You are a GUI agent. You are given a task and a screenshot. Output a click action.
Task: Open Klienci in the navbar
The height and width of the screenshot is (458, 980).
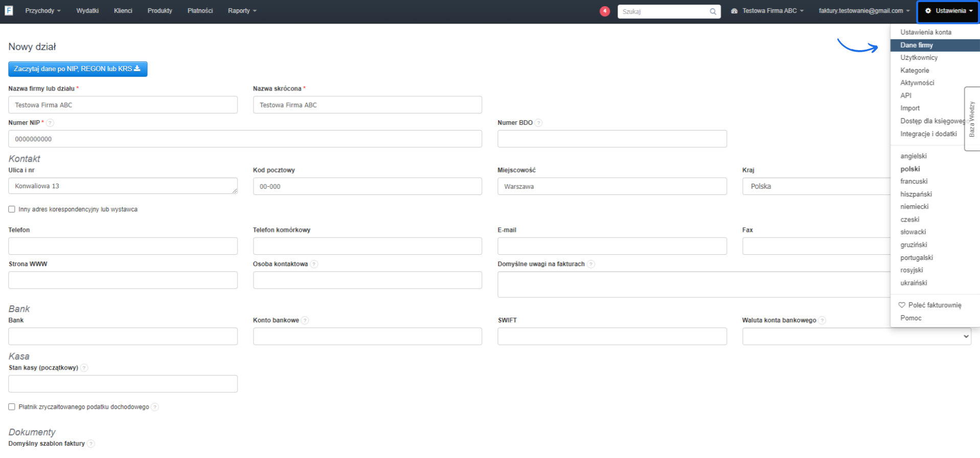[x=123, y=11]
